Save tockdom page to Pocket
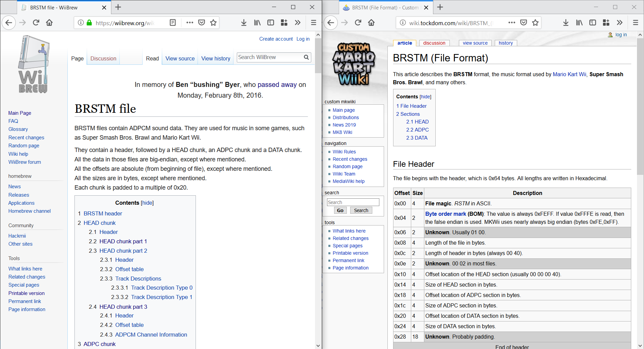This screenshot has height=349, width=644. point(524,22)
